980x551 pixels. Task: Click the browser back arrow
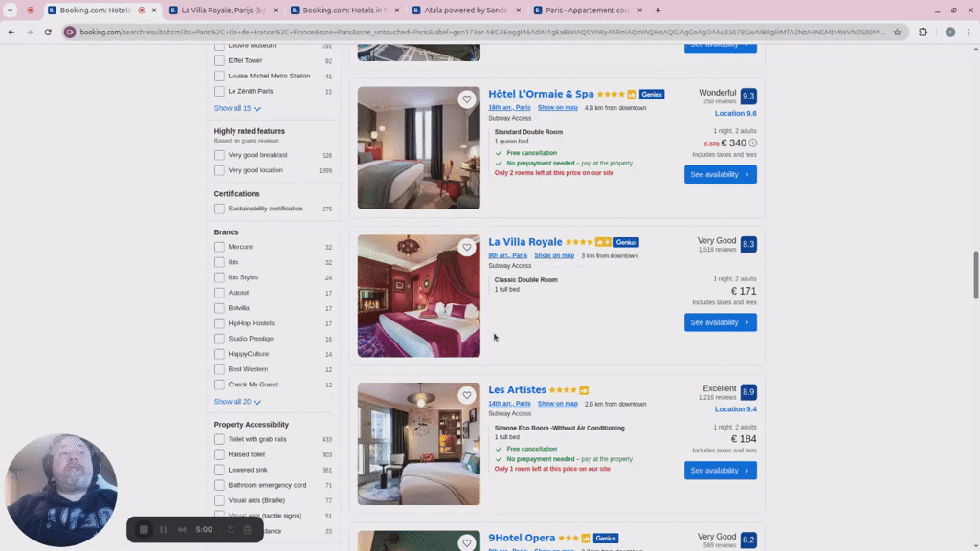coord(11,32)
